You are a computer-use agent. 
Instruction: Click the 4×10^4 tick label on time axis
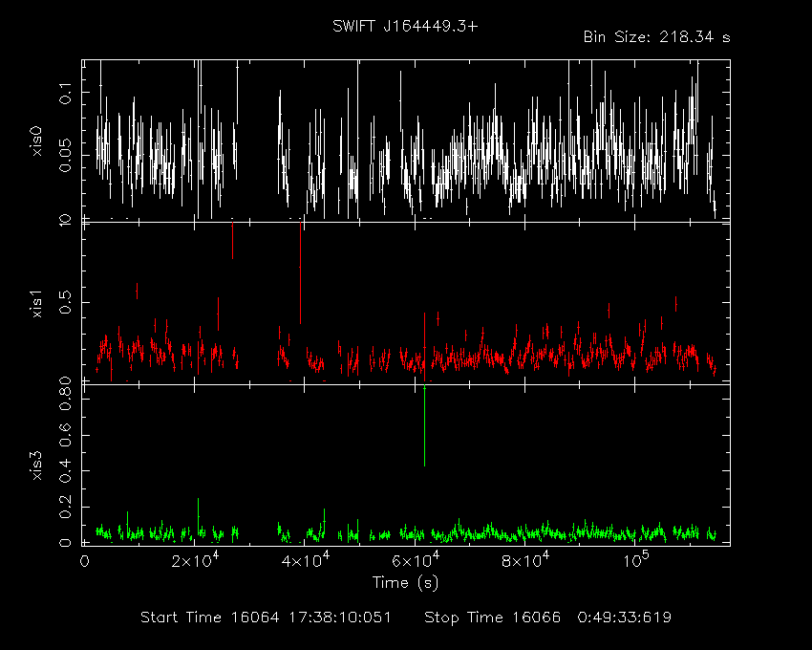click(306, 560)
